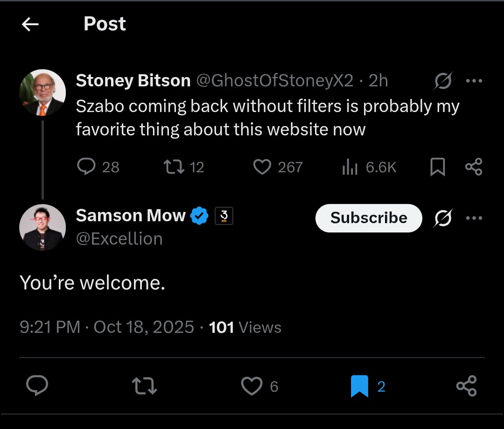Visit the @Excellion handle link
The height and width of the screenshot is (429, 504).
click(x=119, y=239)
